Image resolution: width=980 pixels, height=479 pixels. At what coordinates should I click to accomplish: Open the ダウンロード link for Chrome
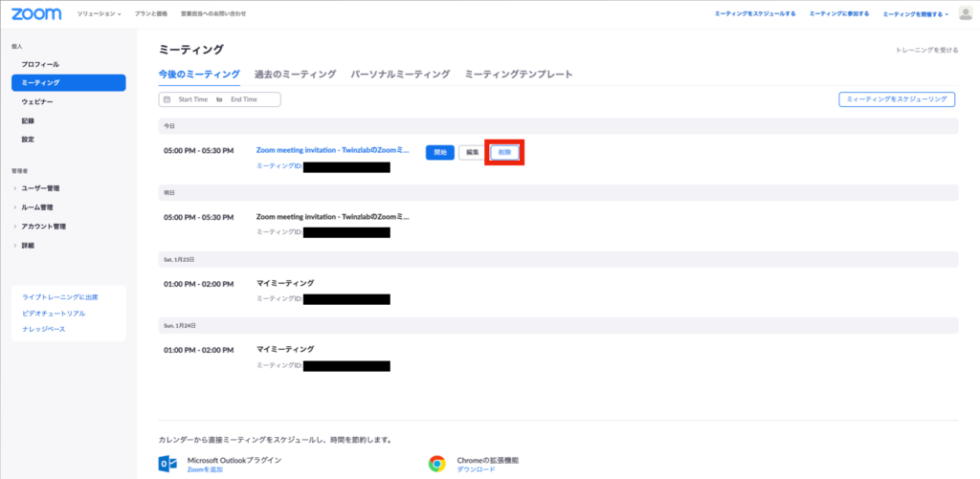pyautogui.click(x=477, y=469)
